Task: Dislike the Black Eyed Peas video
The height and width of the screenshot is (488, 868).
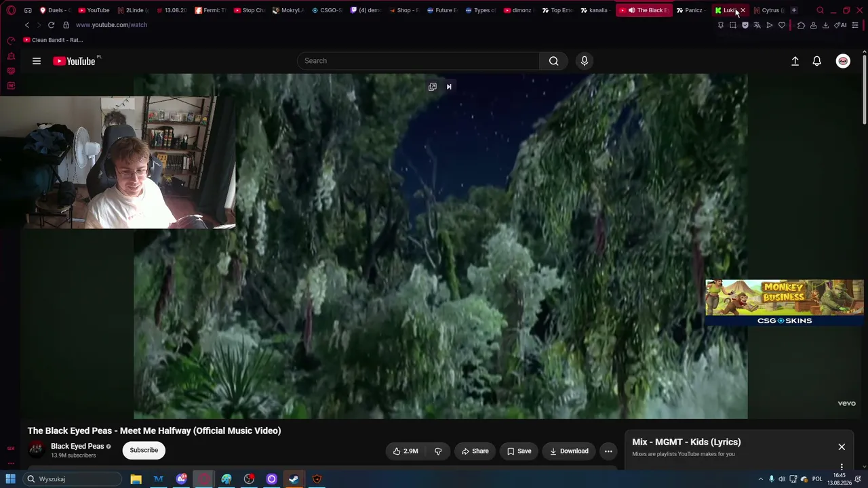Action: point(438,451)
